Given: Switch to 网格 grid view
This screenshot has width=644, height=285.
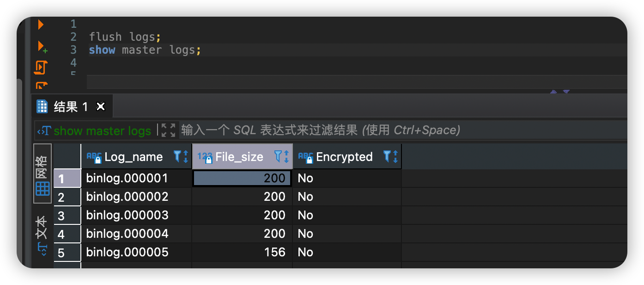Looking at the screenshot, I should (x=43, y=174).
